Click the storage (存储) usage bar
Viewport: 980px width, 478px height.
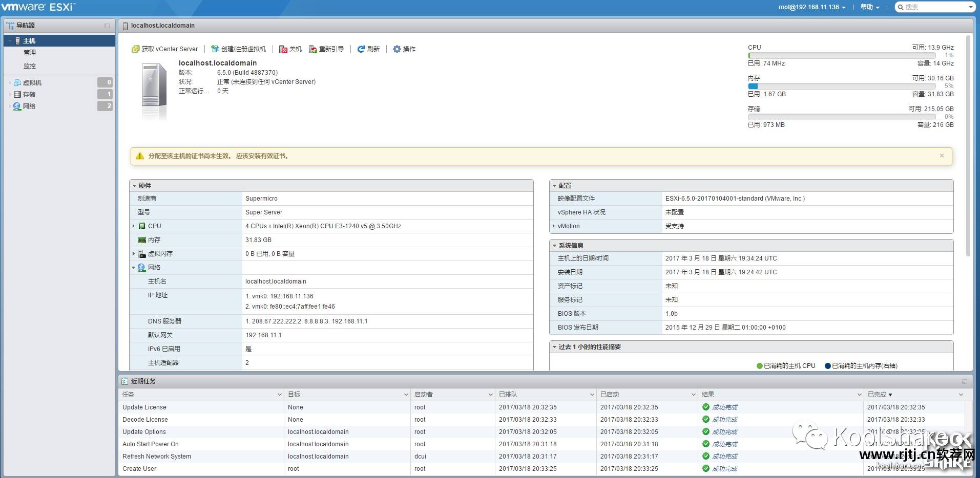click(x=842, y=117)
